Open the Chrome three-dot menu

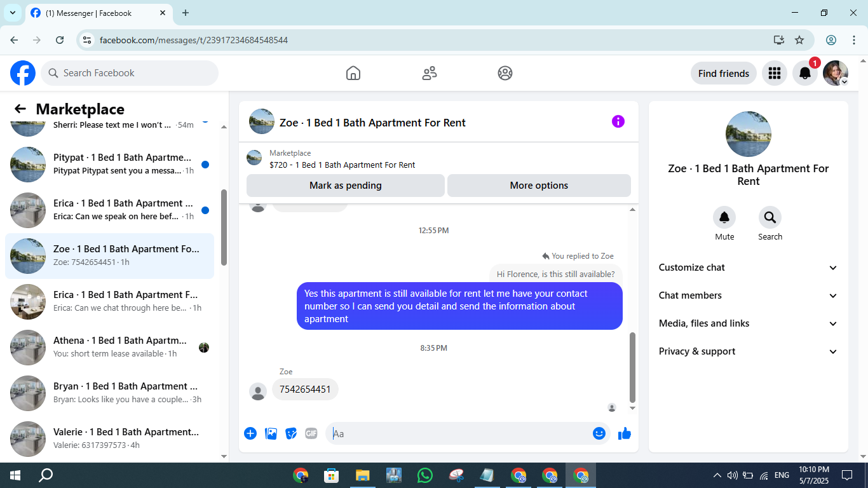pos(853,40)
